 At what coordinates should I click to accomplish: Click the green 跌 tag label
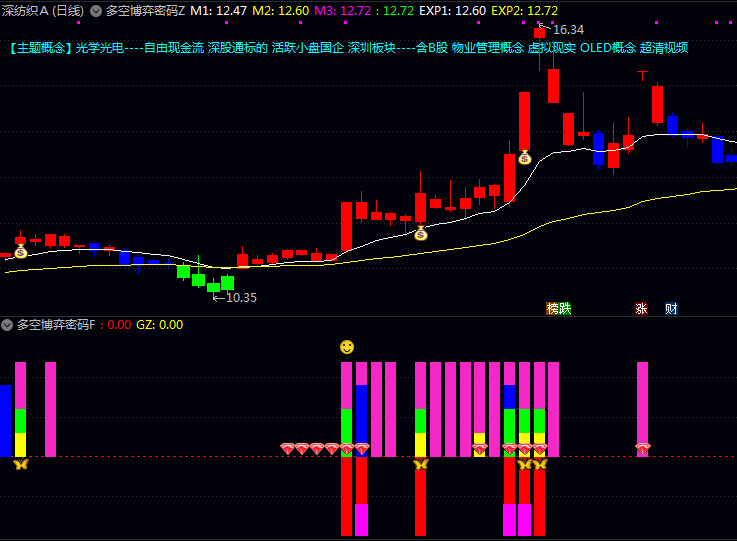(x=565, y=309)
